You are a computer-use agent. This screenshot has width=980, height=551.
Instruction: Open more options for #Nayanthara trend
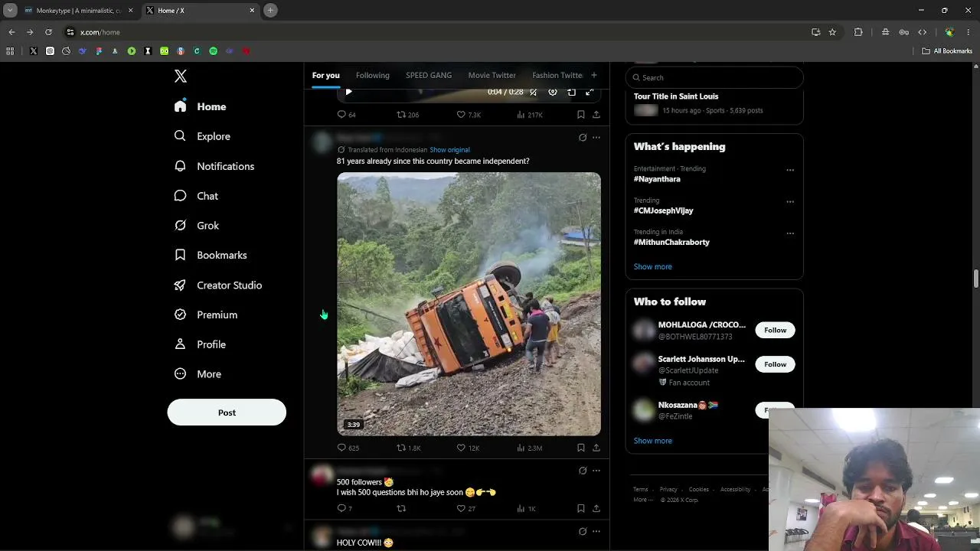(x=790, y=170)
